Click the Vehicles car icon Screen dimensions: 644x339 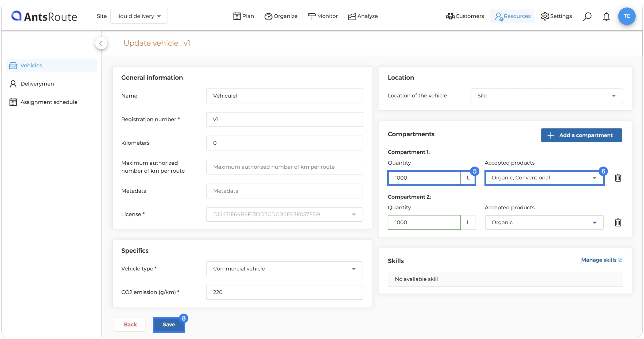point(13,66)
